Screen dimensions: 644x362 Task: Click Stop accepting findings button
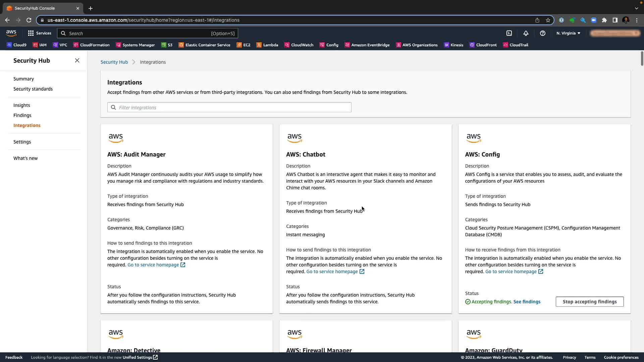point(589,302)
